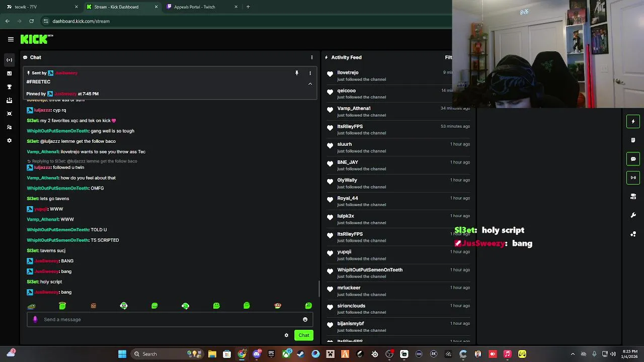Open the volume control in system tray

tap(613, 354)
